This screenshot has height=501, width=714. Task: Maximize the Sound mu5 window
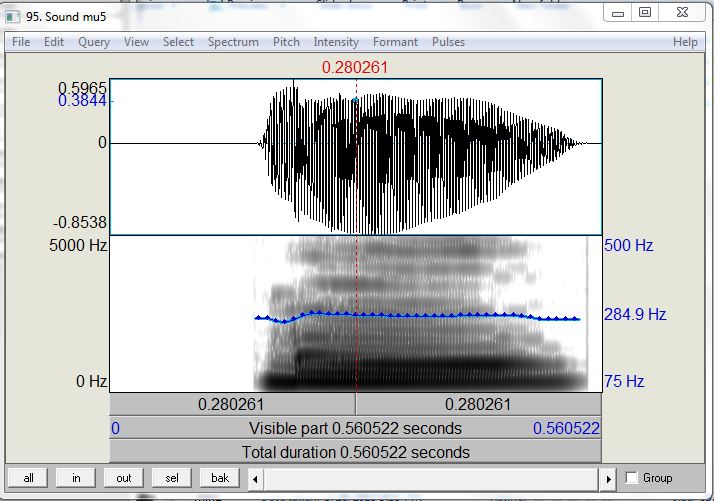click(x=645, y=13)
